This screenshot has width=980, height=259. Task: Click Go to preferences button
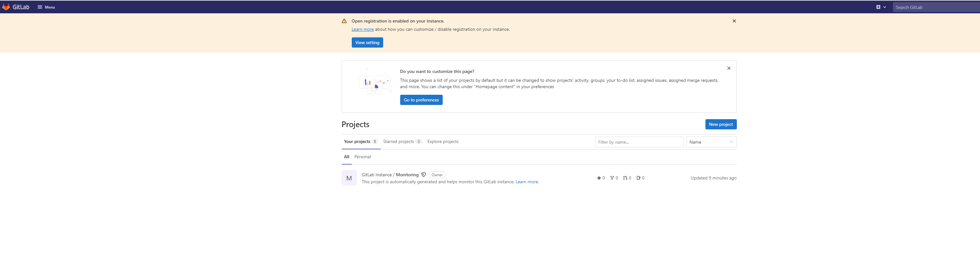click(421, 100)
